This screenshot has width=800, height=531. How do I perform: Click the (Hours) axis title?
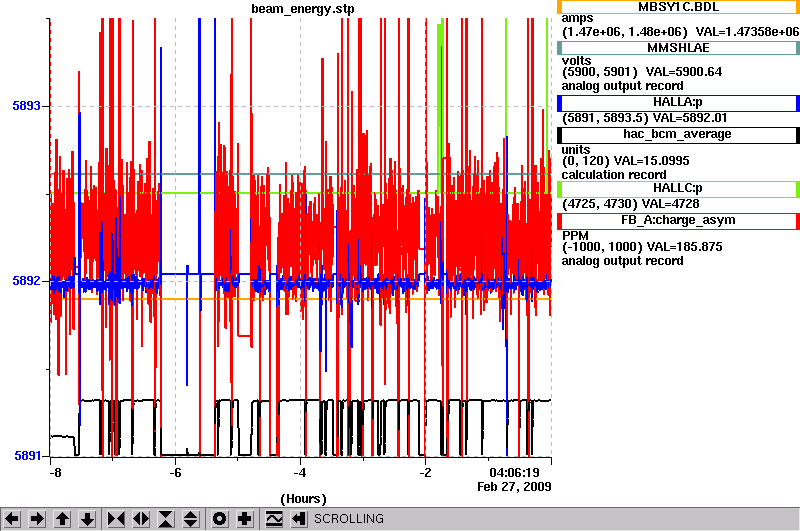tap(303, 499)
